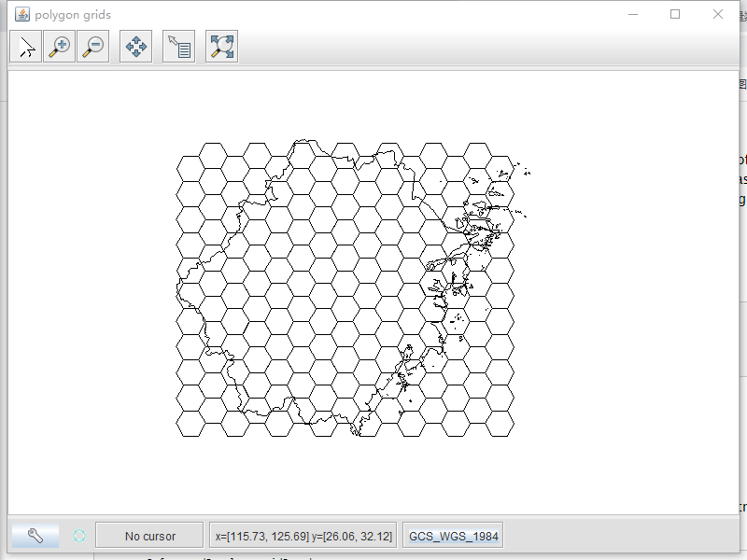Zoom to the full map extent
The height and width of the screenshot is (560, 747).
(x=220, y=45)
